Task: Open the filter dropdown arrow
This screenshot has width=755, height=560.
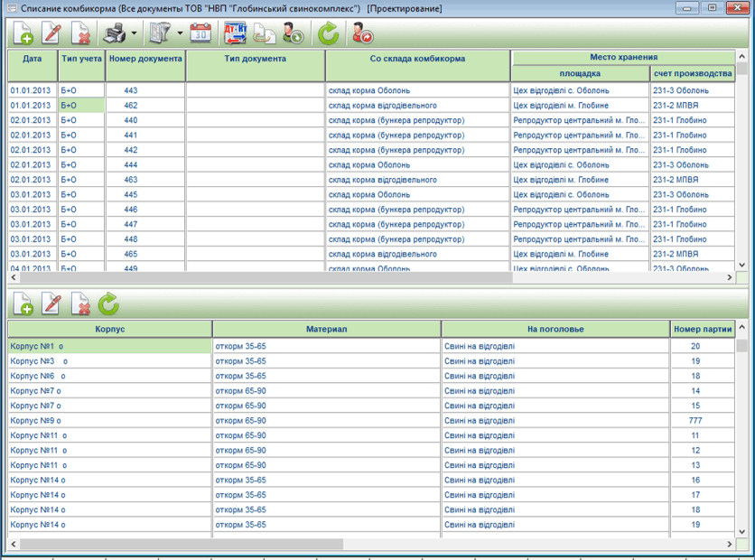Action: tap(181, 34)
